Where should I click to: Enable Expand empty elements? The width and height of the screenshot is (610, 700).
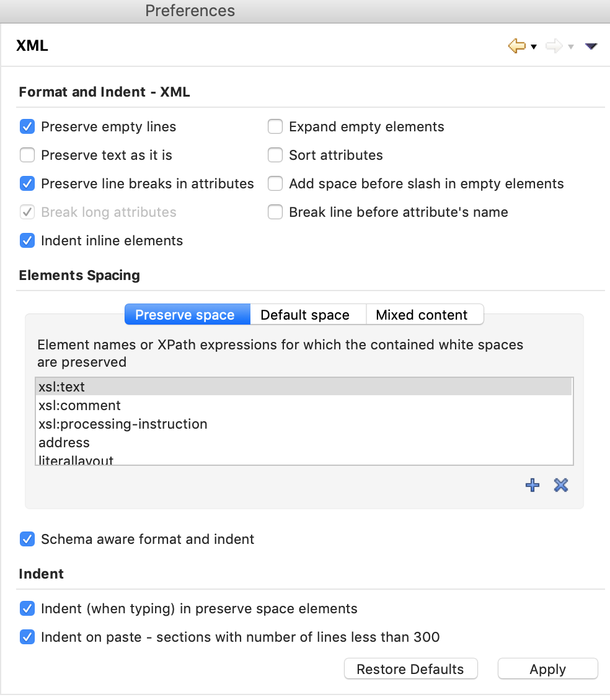pyautogui.click(x=275, y=126)
